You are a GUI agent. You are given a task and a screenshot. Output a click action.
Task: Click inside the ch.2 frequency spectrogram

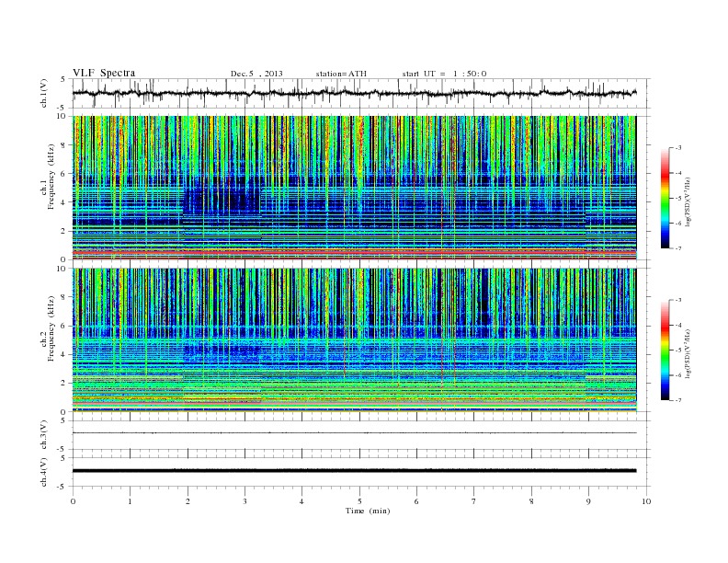(354, 340)
